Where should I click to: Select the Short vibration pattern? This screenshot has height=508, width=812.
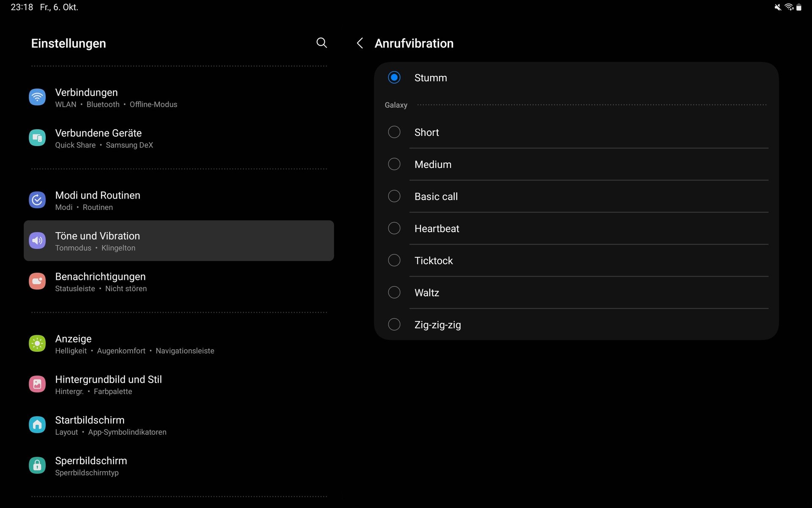click(x=394, y=132)
